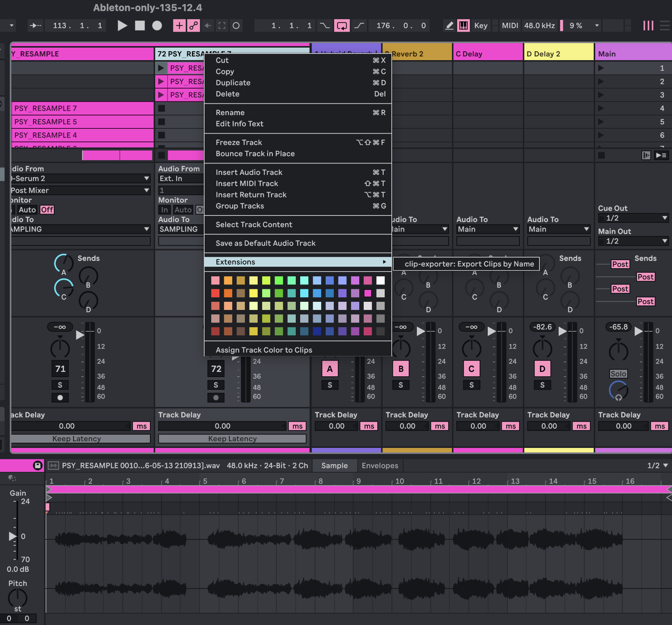Pick the bright yellow color swatch
The image size is (672, 625).
tap(253, 293)
